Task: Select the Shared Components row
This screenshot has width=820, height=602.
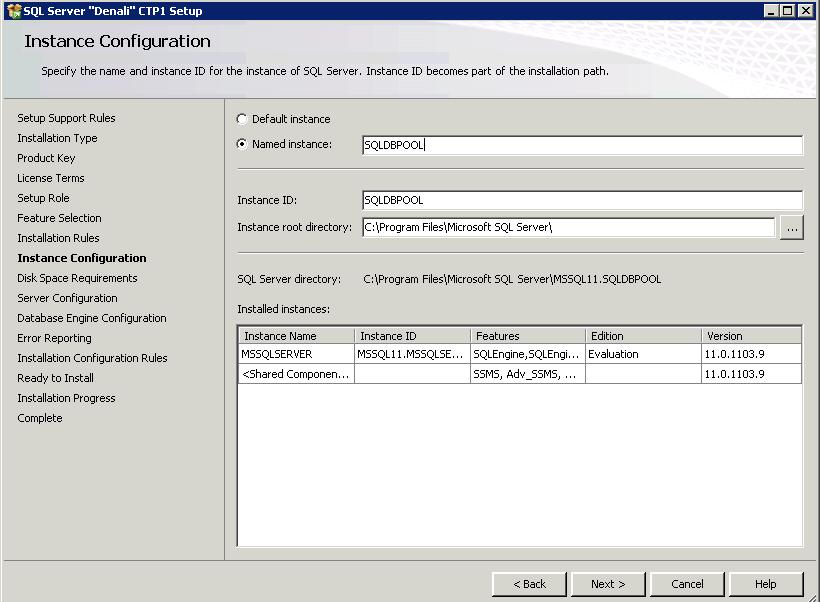Action: pyautogui.click(x=296, y=374)
